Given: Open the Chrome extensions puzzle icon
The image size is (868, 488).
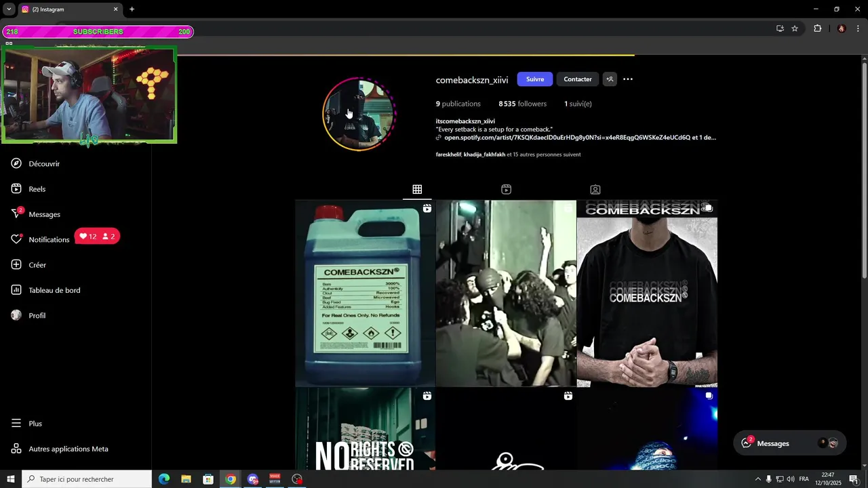Looking at the screenshot, I should (x=817, y=28).
